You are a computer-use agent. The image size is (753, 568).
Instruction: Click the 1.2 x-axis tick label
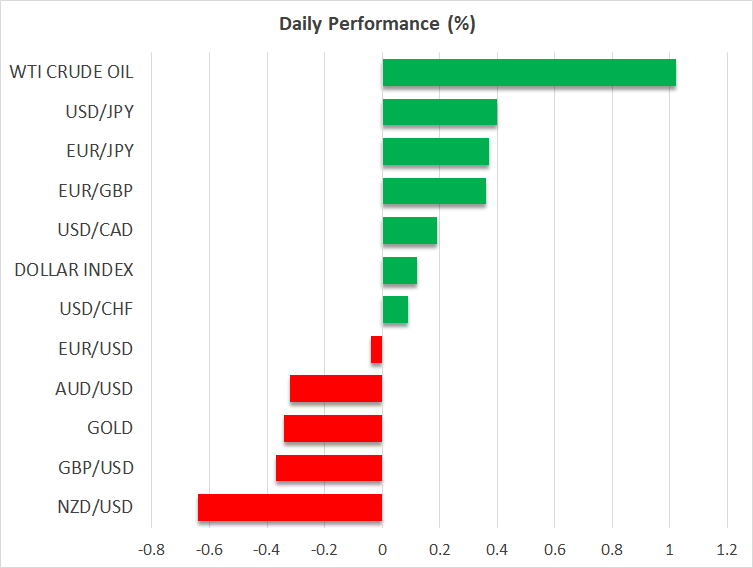point(727,549)
